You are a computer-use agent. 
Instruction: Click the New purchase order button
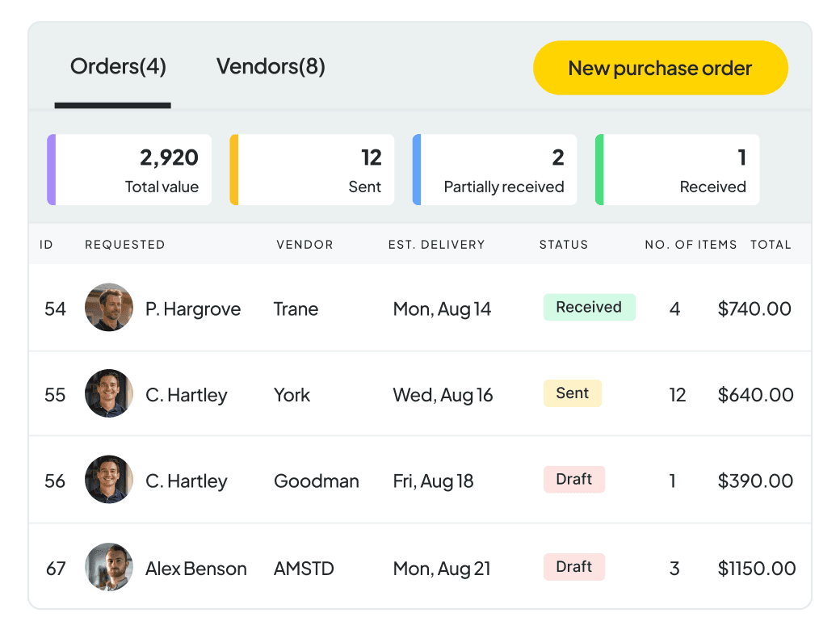660,68
